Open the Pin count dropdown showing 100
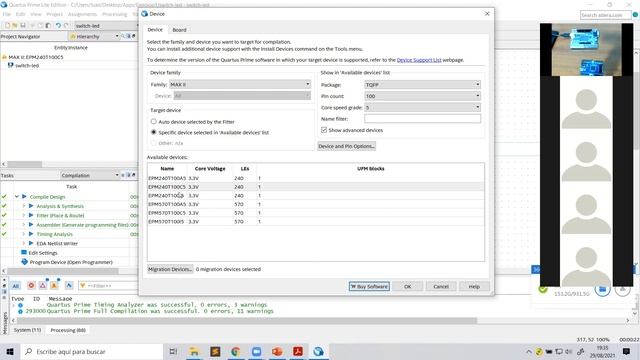 click(x=422, y=96)
